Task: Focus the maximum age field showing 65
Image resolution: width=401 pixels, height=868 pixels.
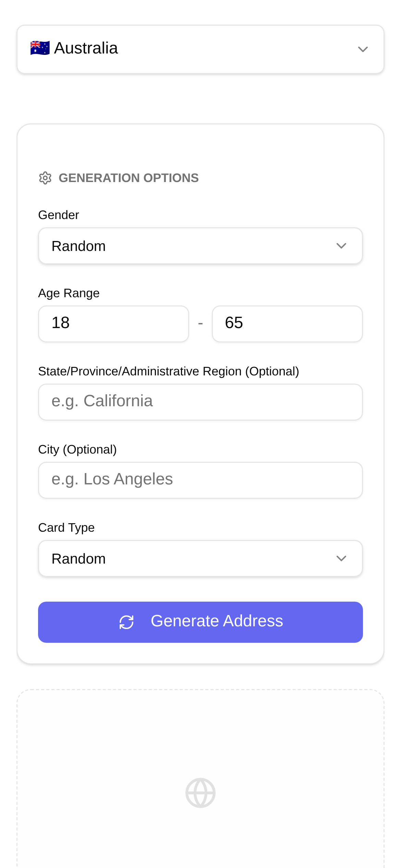Action: pyautogui.click(x=287, y=324)
